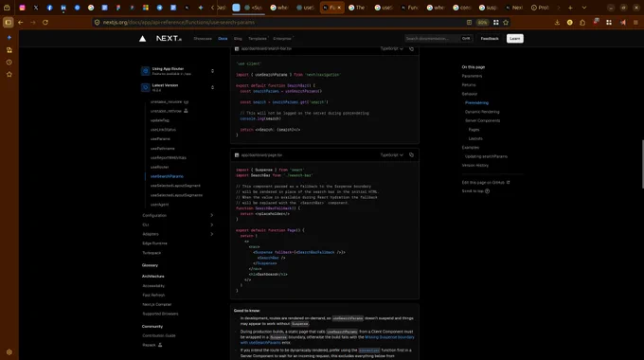Close the active nextjs tab

coord(339,8)
